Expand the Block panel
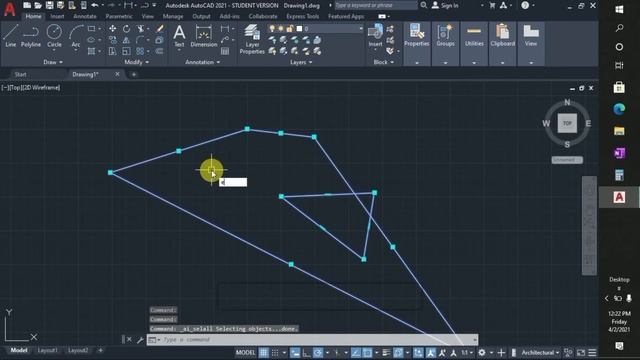 (384, 62)
